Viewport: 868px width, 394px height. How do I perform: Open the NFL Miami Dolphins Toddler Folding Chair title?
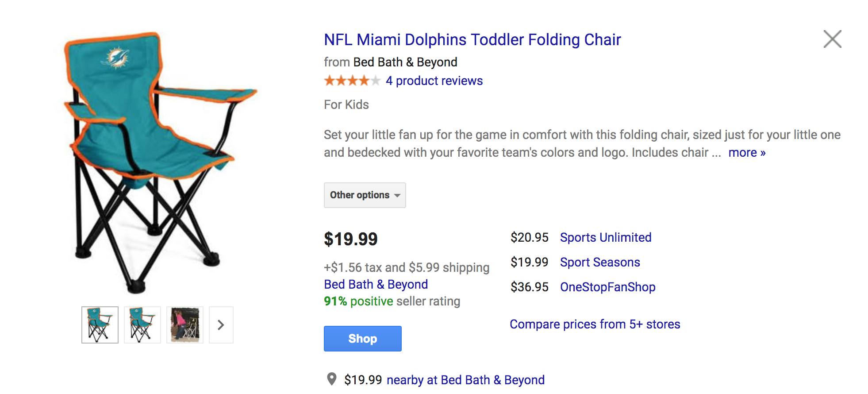[472, 40]
